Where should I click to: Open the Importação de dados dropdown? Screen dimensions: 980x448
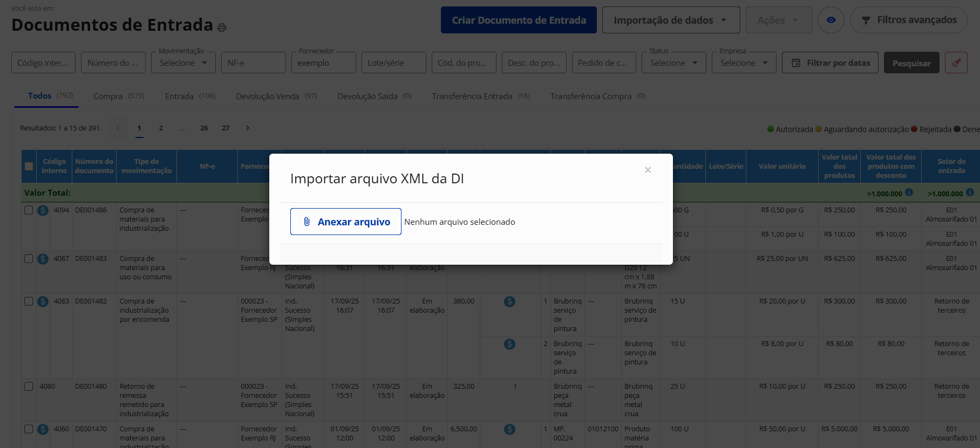point(670,20)
